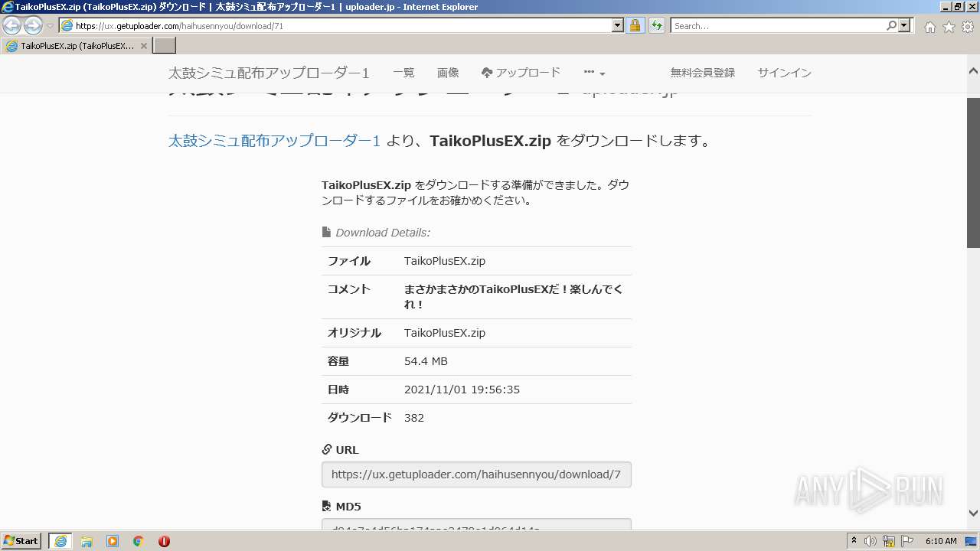Click the magnifier search icon

891,25
